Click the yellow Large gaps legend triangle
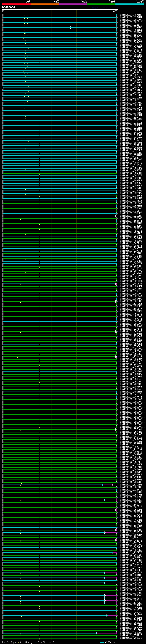Viewport: 146px width, 644px height. pyautogui.click(x=19, y=642)
